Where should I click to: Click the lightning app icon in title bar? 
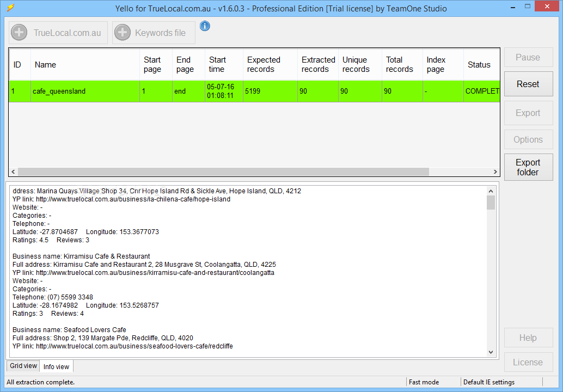(11, 8)
